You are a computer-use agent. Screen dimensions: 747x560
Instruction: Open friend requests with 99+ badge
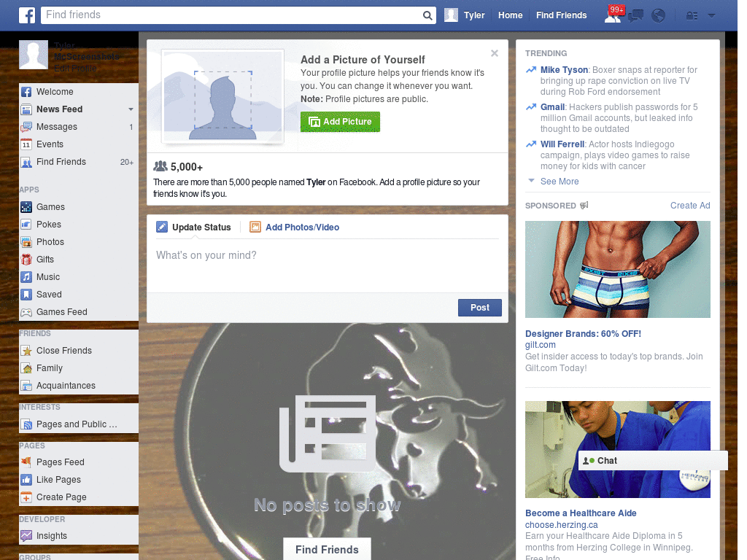pos(613,15)
